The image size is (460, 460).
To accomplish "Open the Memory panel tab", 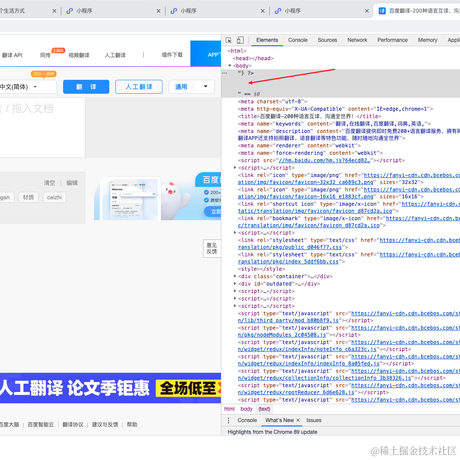I will click(427, 40).
